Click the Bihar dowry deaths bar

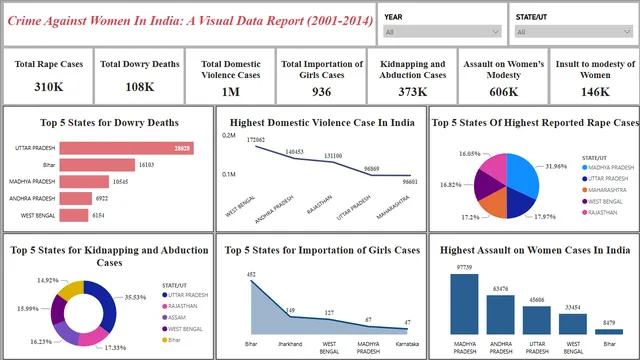coord(97,165)
